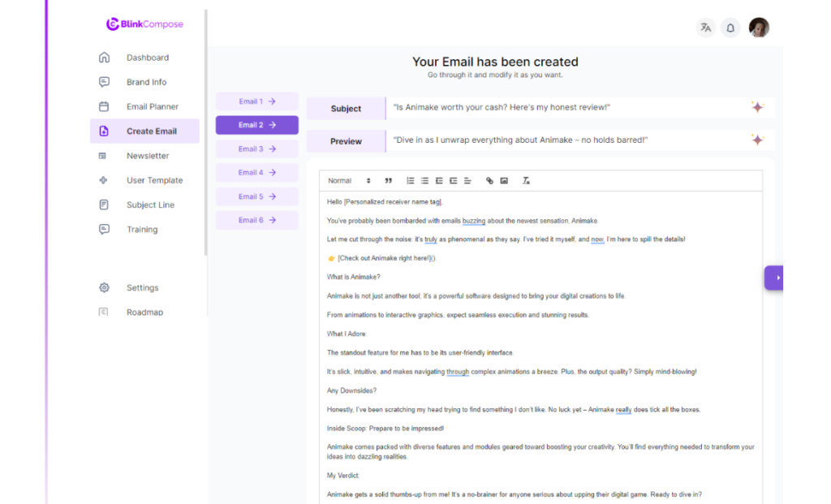
Task: Go to Brand Info
Action: (x=146, y=82)
